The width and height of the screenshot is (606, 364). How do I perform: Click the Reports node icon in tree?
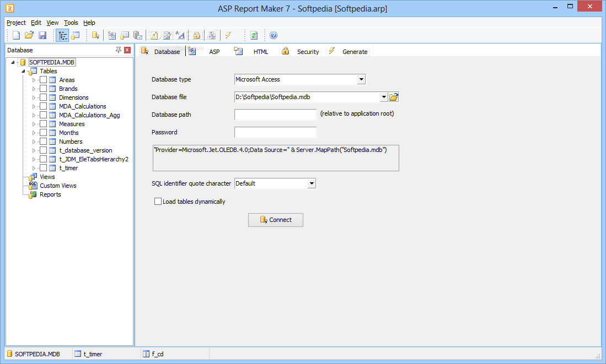[33, 194]
